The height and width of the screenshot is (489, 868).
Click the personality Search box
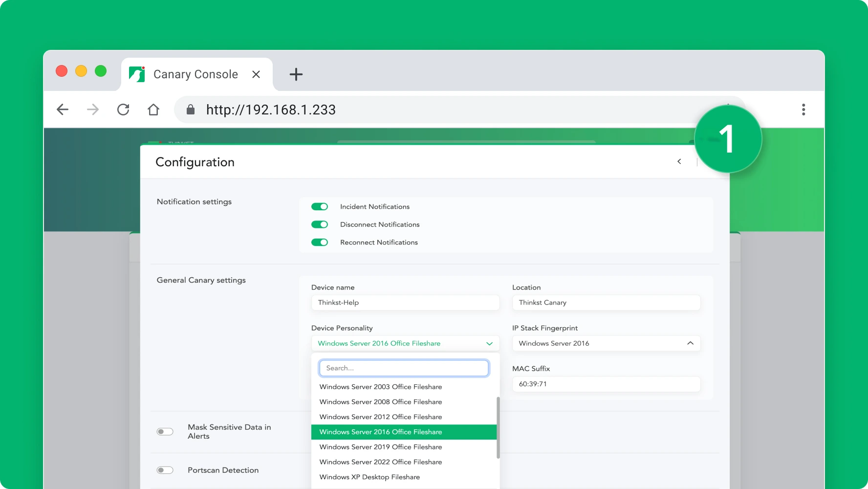[404, 368]
